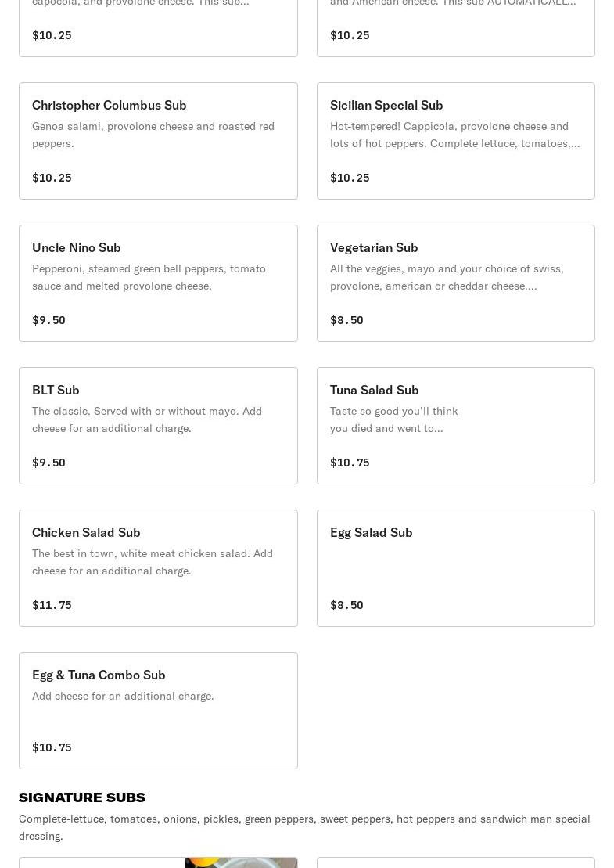This screenshot has width=614, height=868.
Task: Choose the Egg & Tuna Combo Sub
Action: [158, 711]
